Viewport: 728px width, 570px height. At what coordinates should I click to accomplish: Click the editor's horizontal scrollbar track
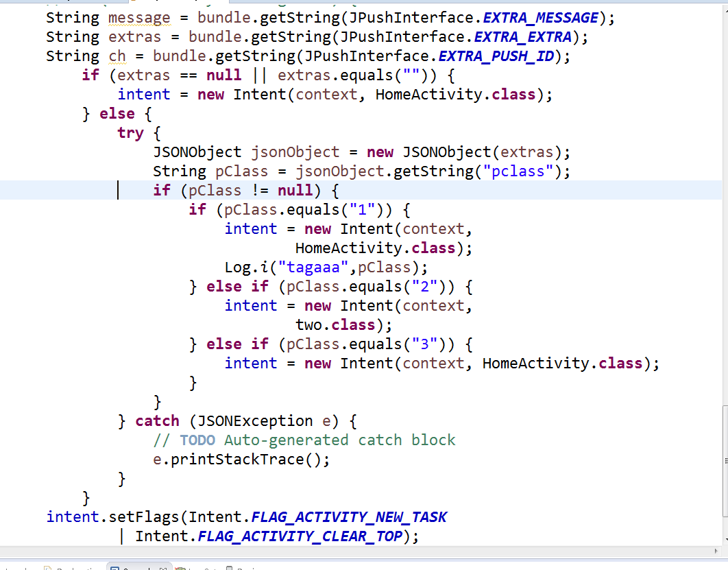[x=355, y=551]
